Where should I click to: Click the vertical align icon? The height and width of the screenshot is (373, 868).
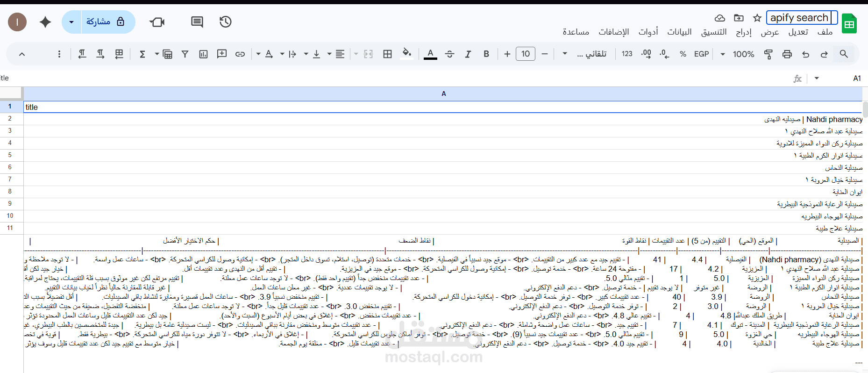click(316, 54)
